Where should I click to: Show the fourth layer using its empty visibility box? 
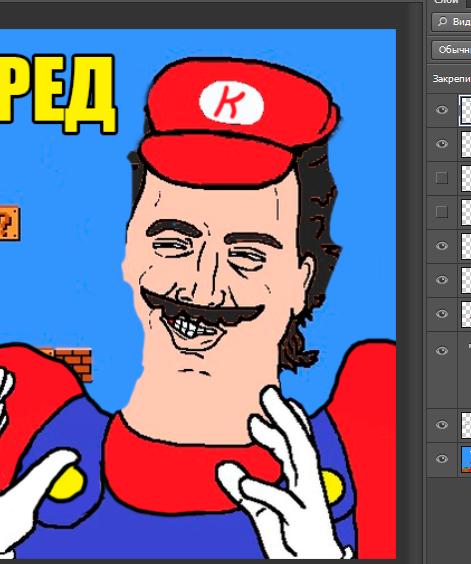click(x=442, y=212)
